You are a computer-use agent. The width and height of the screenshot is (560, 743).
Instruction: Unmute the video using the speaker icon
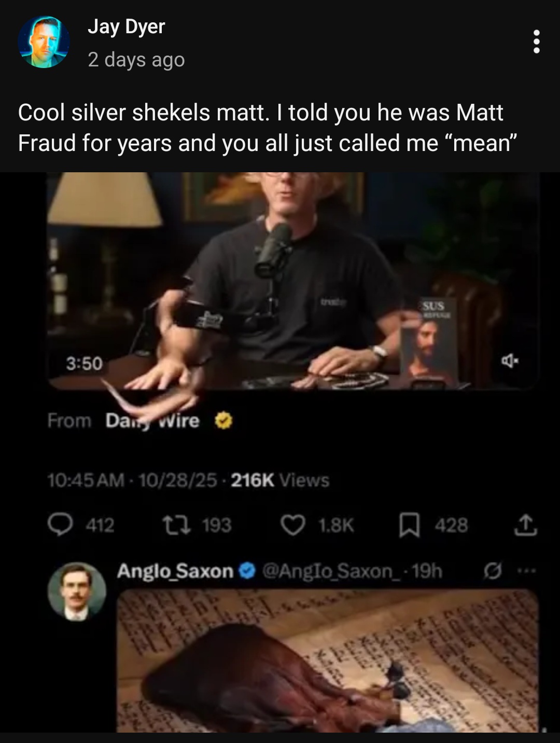tap(510, 360)
